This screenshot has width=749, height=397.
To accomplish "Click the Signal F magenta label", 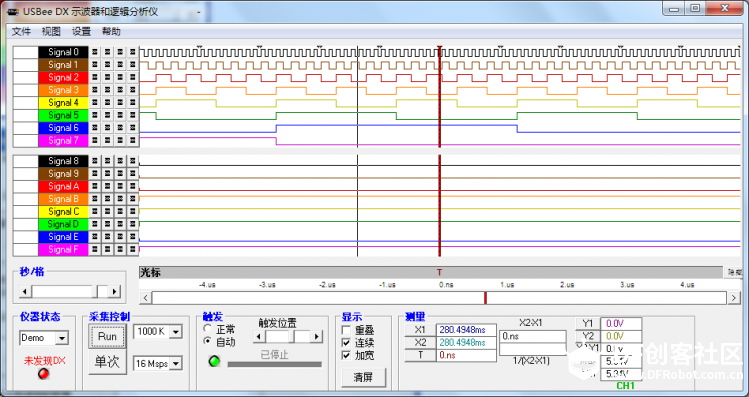I will [64, 249].
